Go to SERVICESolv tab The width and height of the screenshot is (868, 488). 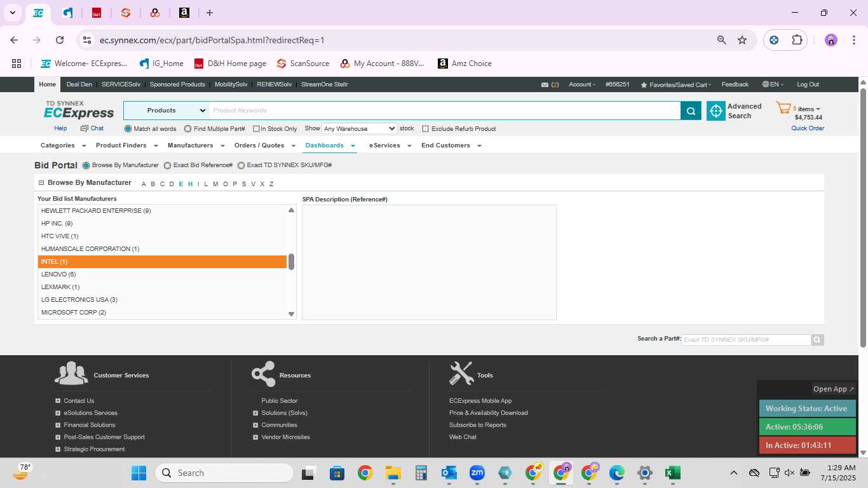tap(121, 85)
